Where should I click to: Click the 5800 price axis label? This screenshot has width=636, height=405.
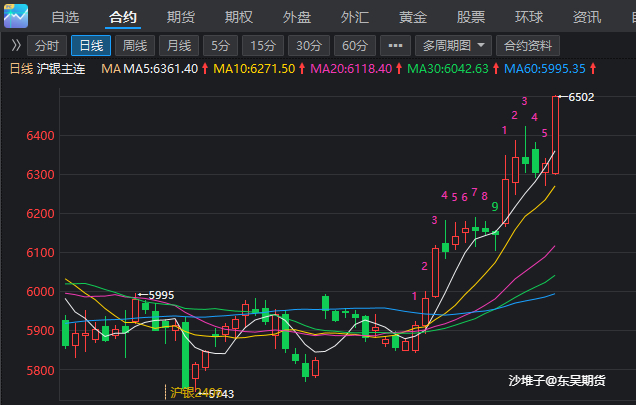[x=40, y=370]
